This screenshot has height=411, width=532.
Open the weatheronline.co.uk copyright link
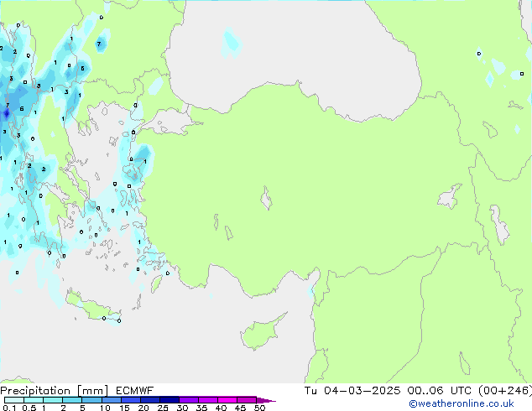(462, 403)
